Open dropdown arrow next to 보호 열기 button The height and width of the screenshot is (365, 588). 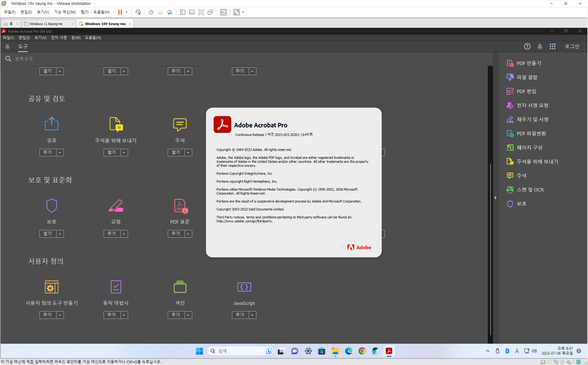click(60, 234)
